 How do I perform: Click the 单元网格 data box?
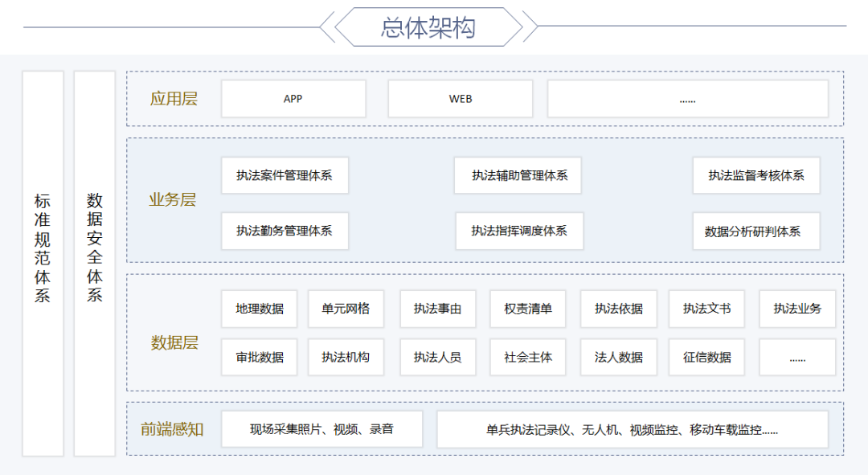[346, 309]
